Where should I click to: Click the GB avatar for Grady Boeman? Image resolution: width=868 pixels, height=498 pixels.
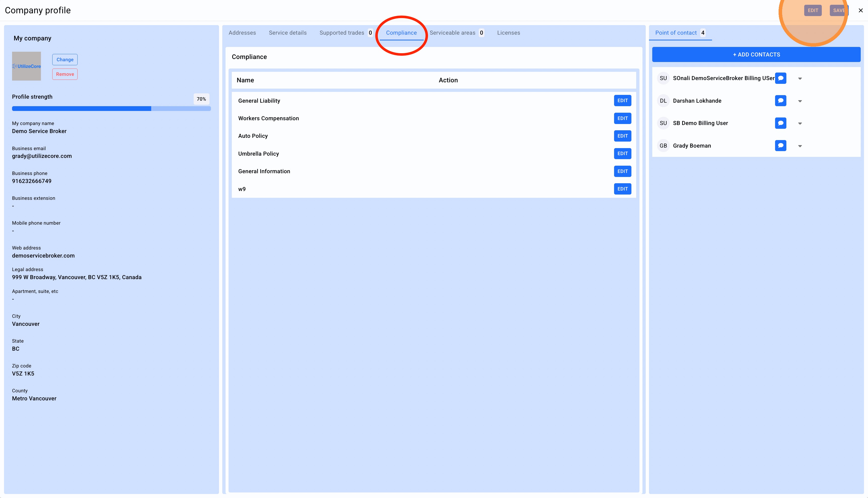663,146
